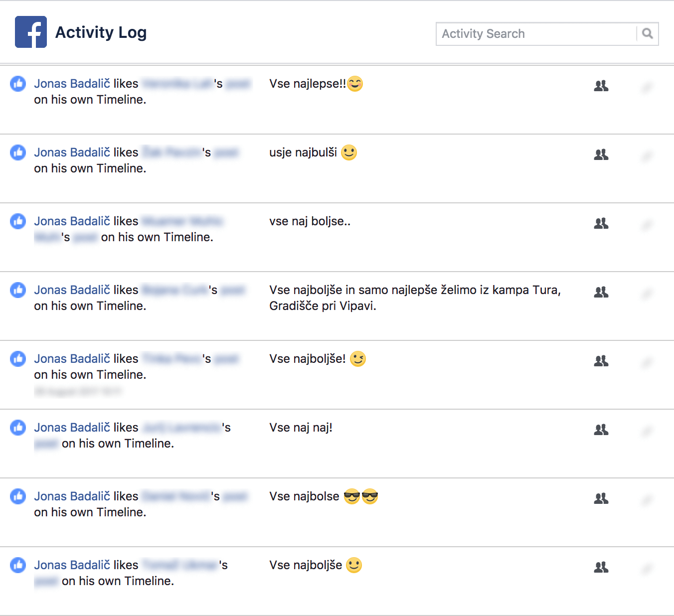Click like icon in 'usje najbulši' row
Image resolution: width=674 pixels, height=616 pixels.
(x=18, y=152)
